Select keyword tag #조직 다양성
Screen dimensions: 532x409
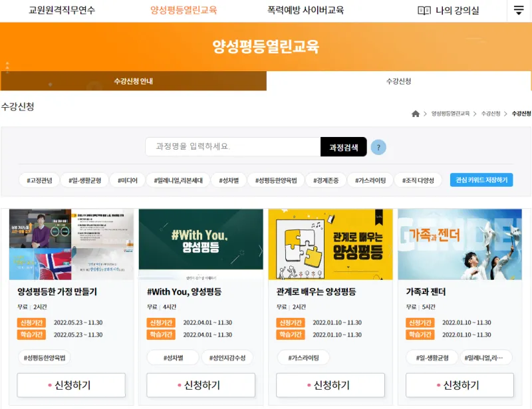point(418,180)
